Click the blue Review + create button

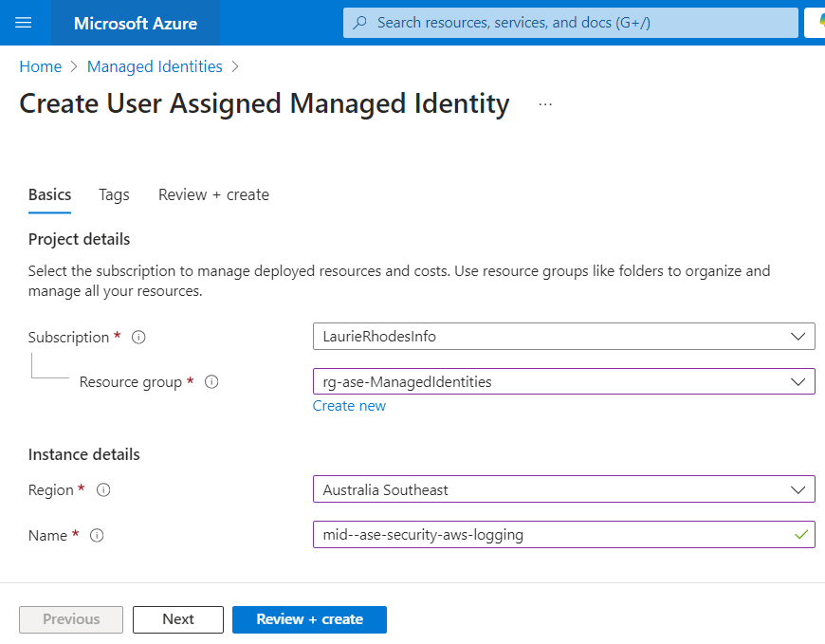(x=309, y=619)
